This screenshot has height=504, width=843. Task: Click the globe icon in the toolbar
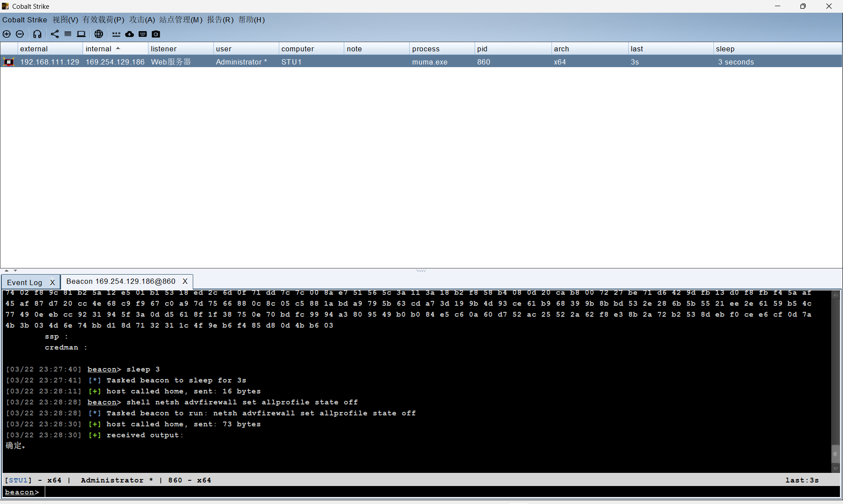[99, 34]
